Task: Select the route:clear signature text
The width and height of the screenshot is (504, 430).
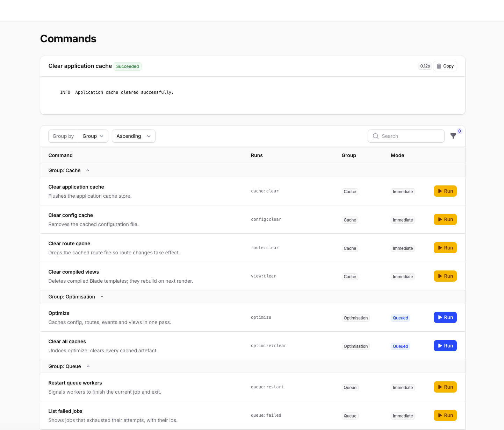Action: pyautogui.click(x=265, y=248)
